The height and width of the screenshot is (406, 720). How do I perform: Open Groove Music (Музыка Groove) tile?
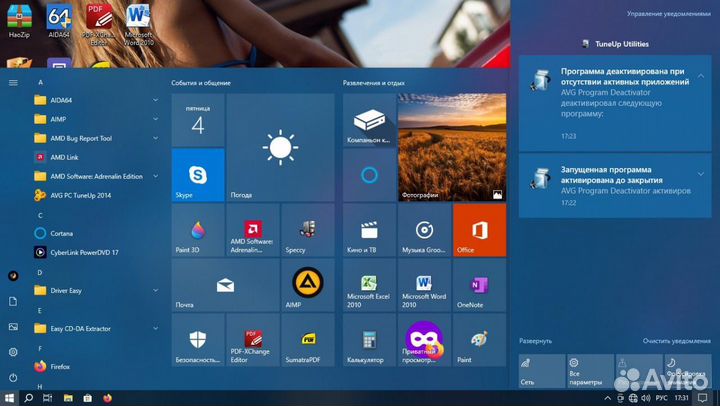[424, 230]
